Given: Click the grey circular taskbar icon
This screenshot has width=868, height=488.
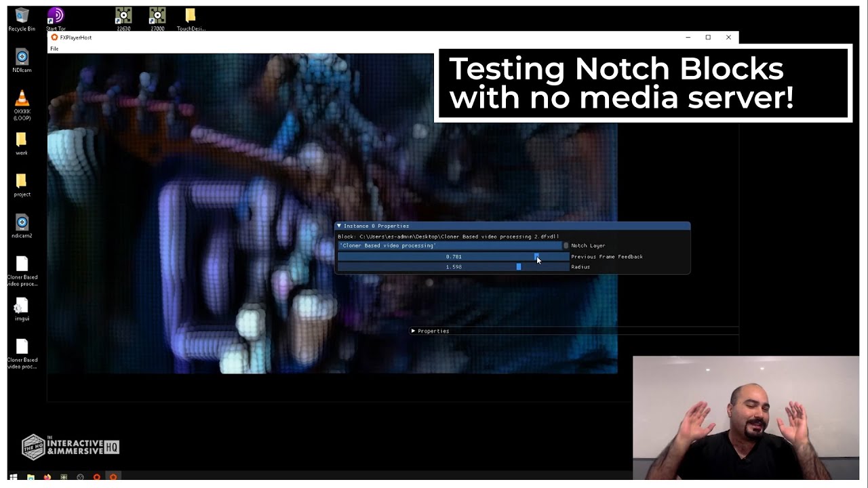Looking at the screenshot, I should point(80,477).
